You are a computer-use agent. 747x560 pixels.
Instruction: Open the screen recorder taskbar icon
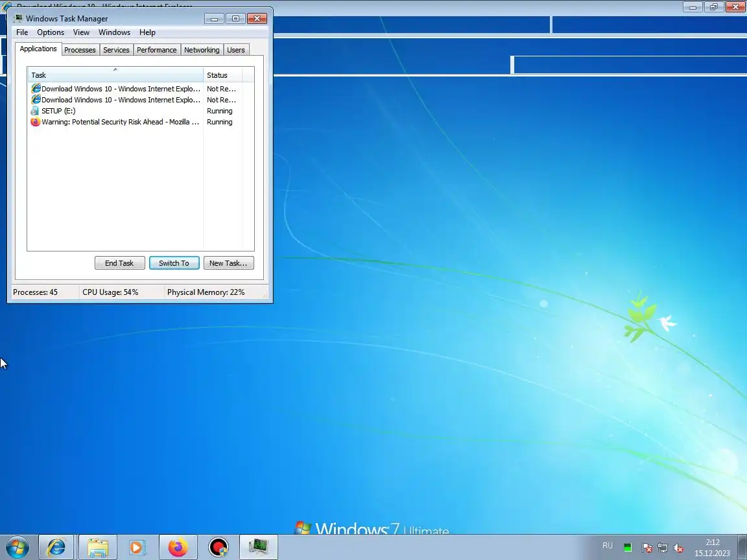(219, 547)
